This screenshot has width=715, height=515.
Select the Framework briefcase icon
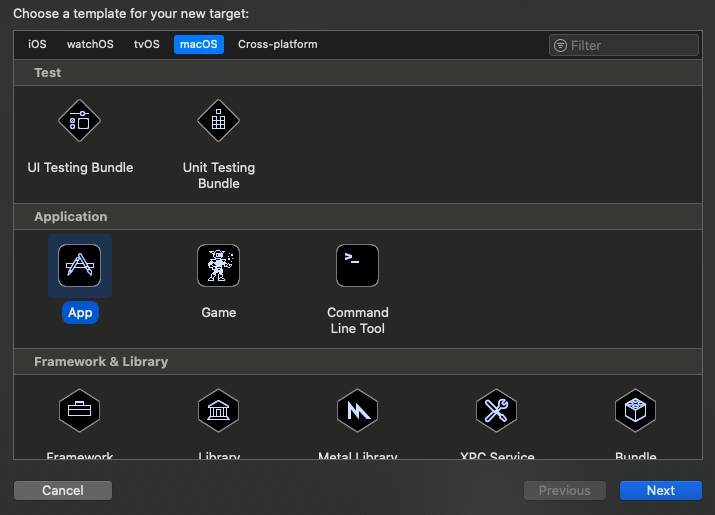79,411
